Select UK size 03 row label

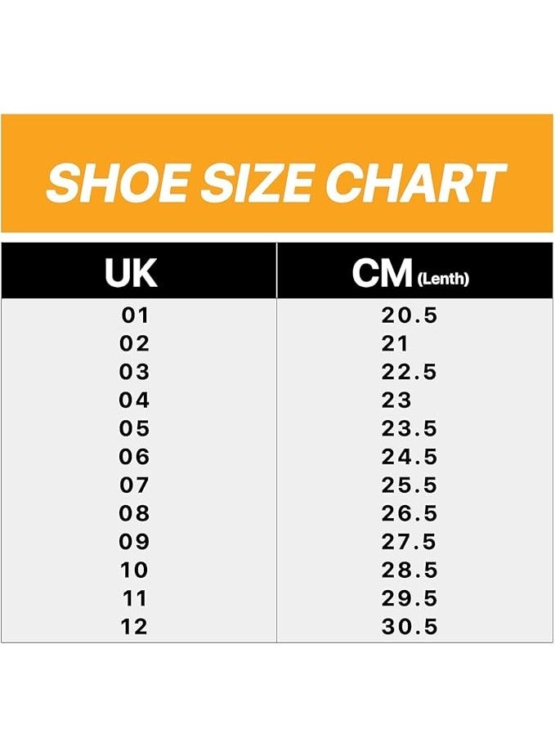tap(135, 372)
